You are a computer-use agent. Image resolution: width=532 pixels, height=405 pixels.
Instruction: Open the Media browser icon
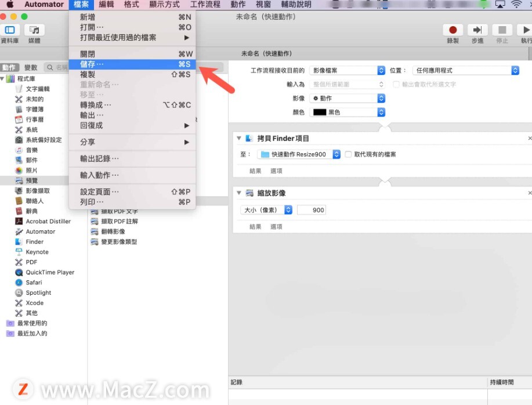click(x=34, y=30)
